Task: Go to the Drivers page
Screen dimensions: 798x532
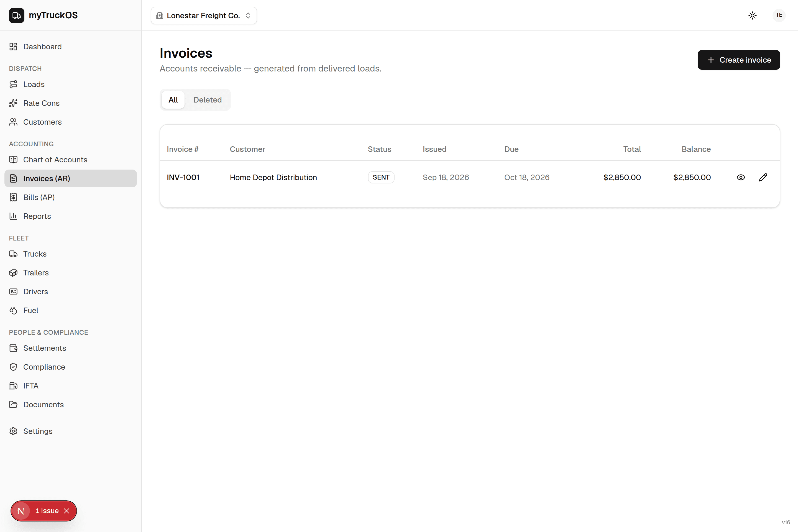Action: pos(71,291)
